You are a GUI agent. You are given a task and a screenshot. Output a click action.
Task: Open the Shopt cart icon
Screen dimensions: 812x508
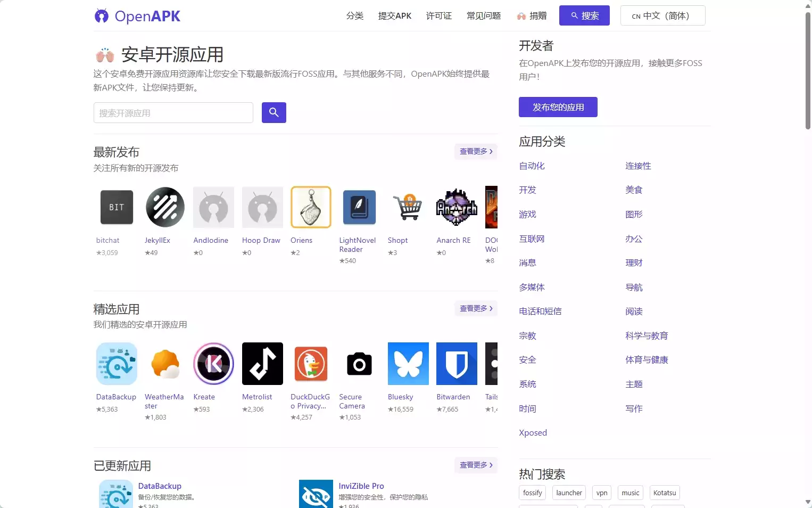tap(408, 207)
